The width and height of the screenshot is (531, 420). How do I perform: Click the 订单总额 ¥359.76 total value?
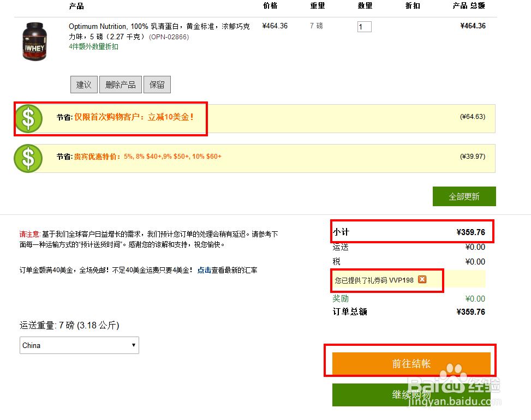(471, 311)
